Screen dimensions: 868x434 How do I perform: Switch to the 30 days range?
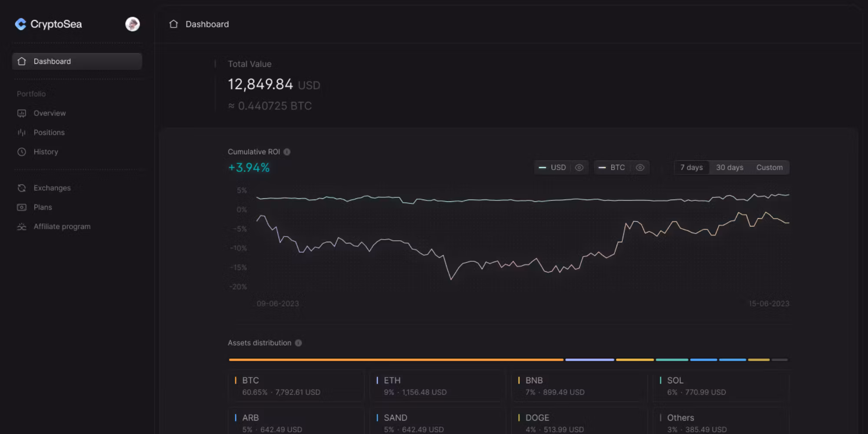(730, 168)
